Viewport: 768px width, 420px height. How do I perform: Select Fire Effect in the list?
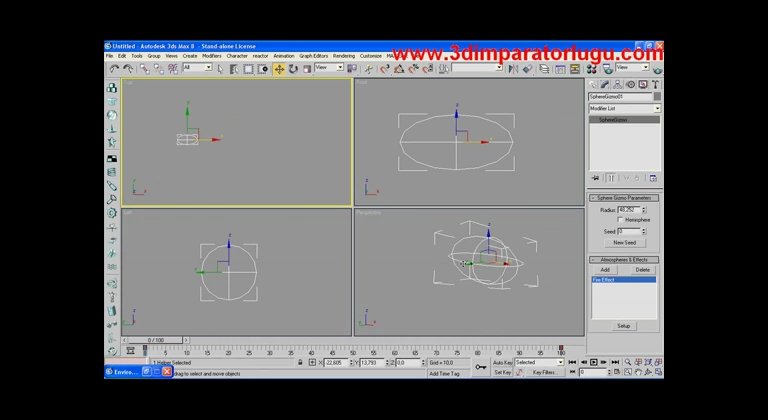624,280
